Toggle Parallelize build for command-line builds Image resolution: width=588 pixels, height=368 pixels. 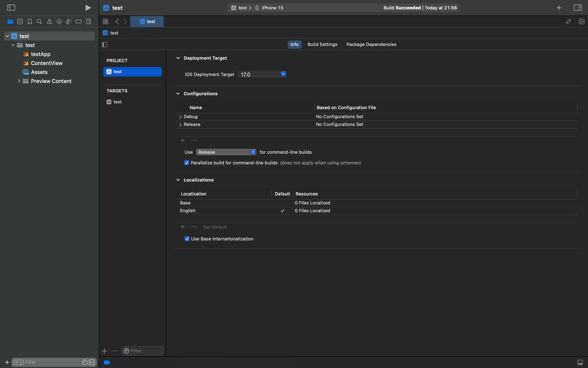click(x=187, y=163)
